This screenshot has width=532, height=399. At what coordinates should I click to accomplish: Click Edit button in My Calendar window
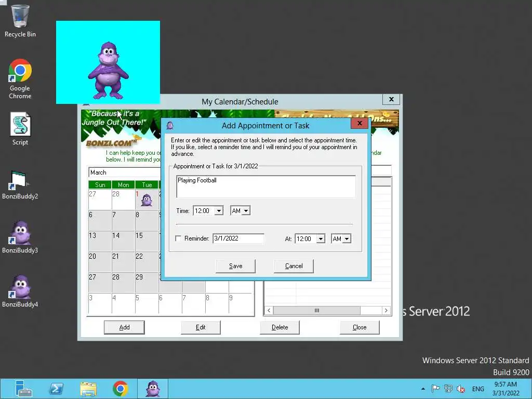(x=201, y=327)
